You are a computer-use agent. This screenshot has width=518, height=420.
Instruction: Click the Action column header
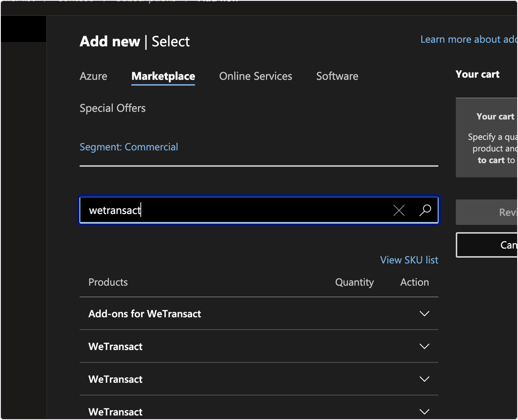414,282
